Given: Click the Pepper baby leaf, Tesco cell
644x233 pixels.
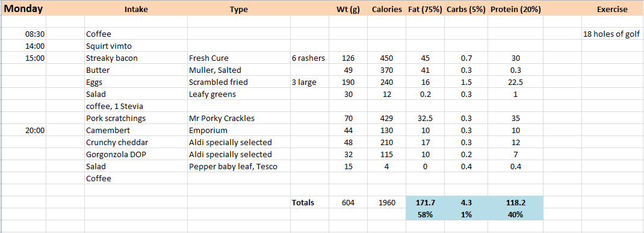Looking at the screenshot, I should [x=238, y=166].
